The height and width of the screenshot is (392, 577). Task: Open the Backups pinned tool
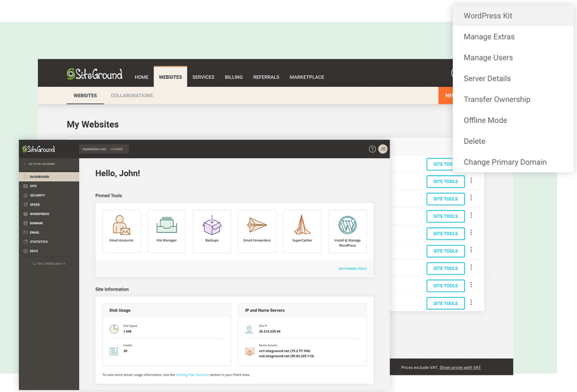[x=212, y=231]
